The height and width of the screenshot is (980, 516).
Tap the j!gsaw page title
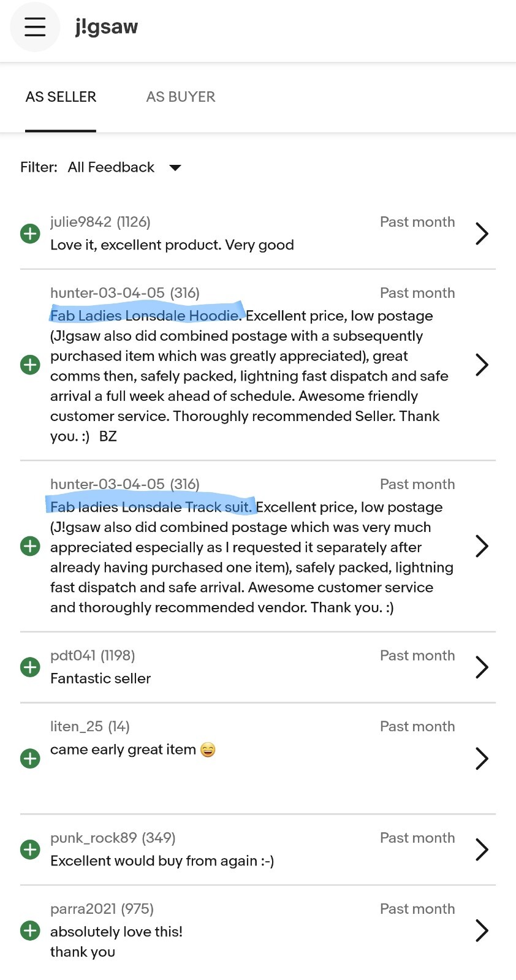pyautogui.click(x=107, y=27)
